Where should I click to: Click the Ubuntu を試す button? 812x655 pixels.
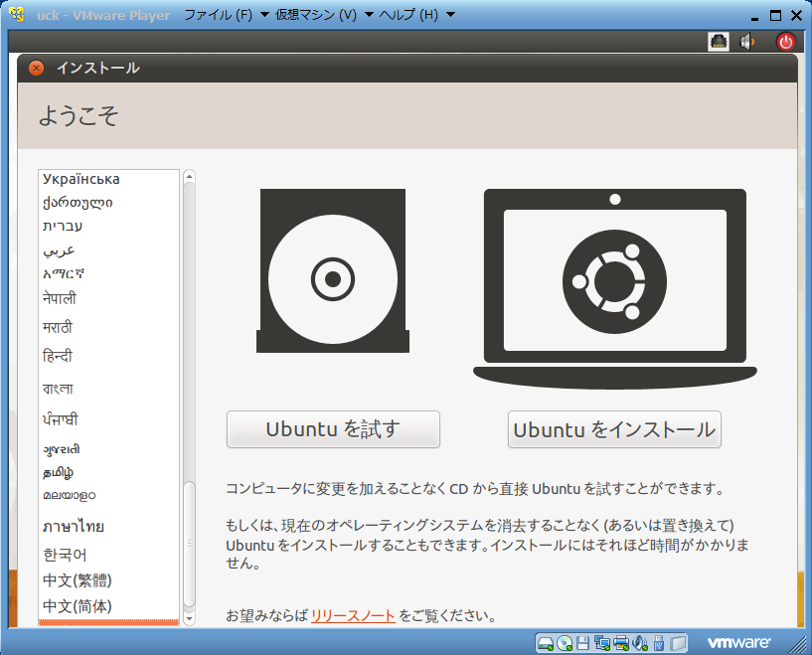click(x=333, y=429)
